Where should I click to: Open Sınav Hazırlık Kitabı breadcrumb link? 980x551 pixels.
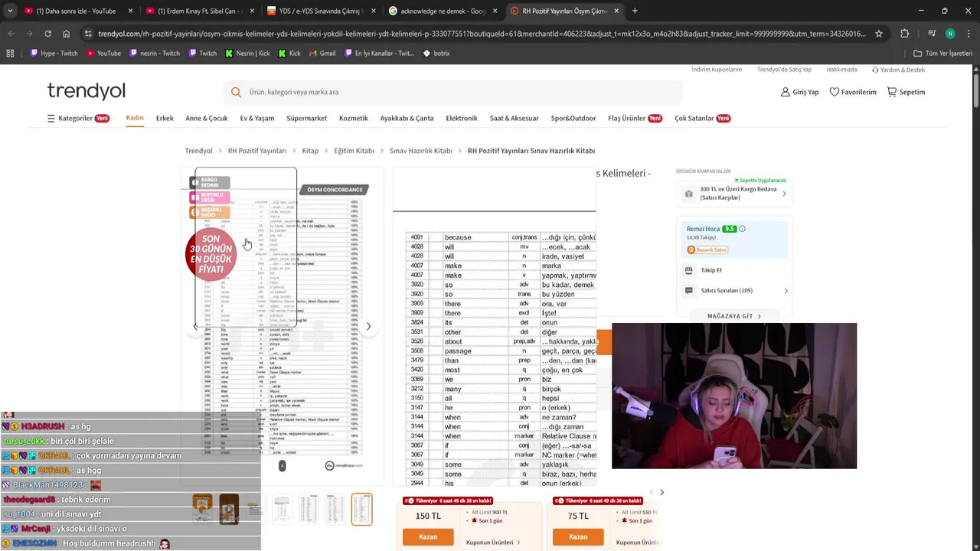(420, 151)
